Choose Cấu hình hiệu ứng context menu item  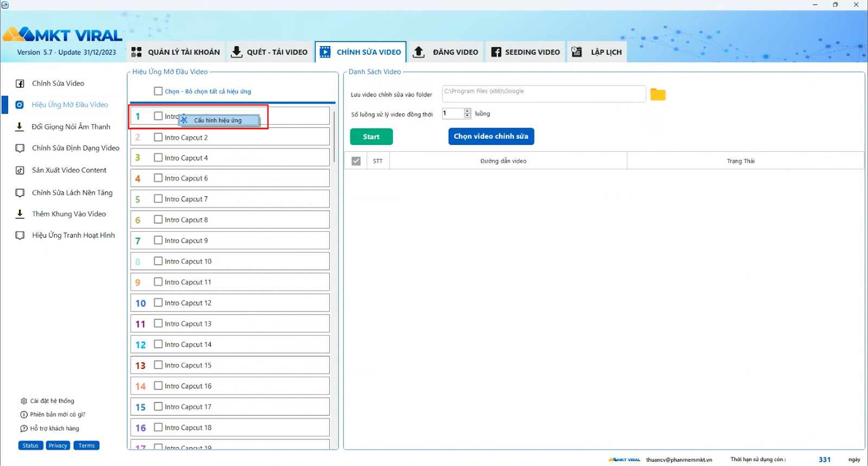pos(219,120)
